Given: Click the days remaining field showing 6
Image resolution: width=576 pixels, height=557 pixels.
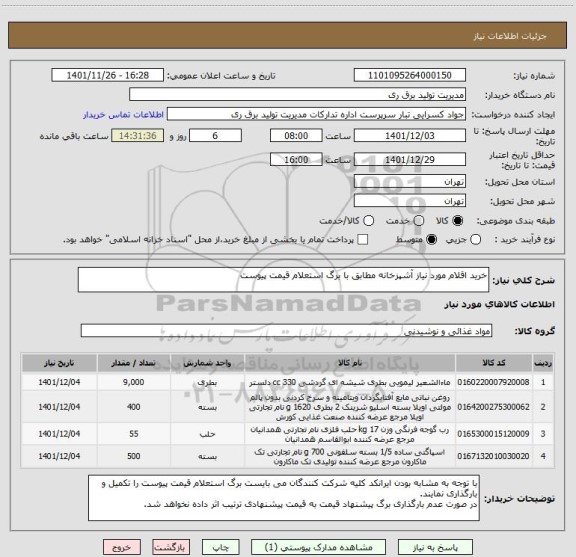Looking at the screenshot, I should pyautogui.click(x=215, y=136).
